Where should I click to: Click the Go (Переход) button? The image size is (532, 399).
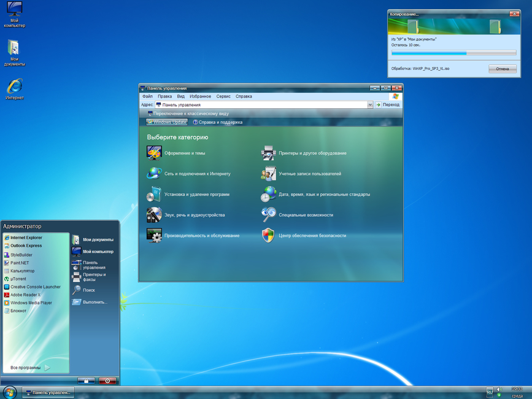[387, 105]
